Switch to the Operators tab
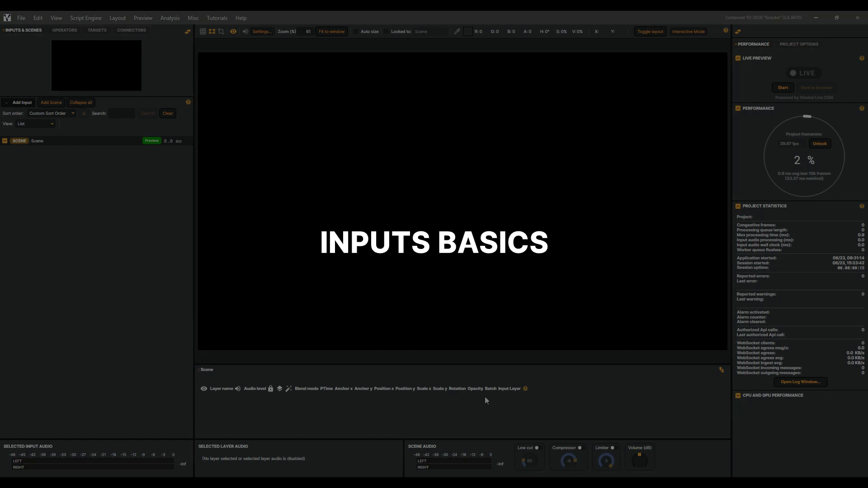Image resolution: width=868 pixels, height=488 pixels. (x=65, y=30)
